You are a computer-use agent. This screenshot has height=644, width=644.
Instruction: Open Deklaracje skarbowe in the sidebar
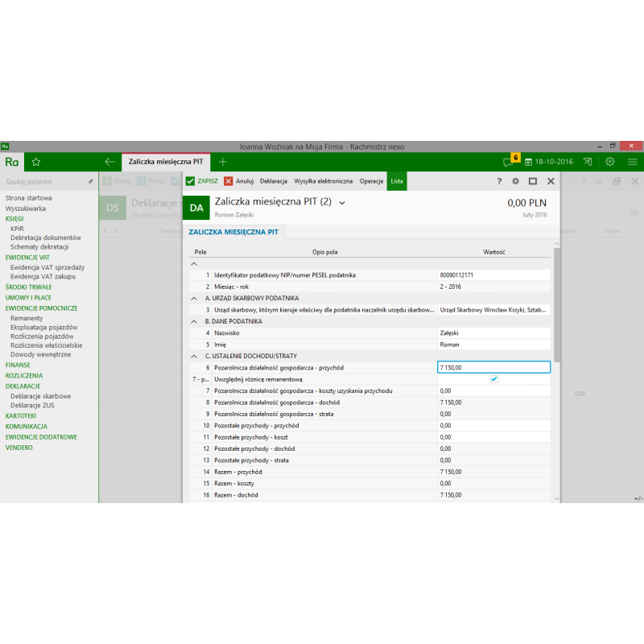coord(40,396)
